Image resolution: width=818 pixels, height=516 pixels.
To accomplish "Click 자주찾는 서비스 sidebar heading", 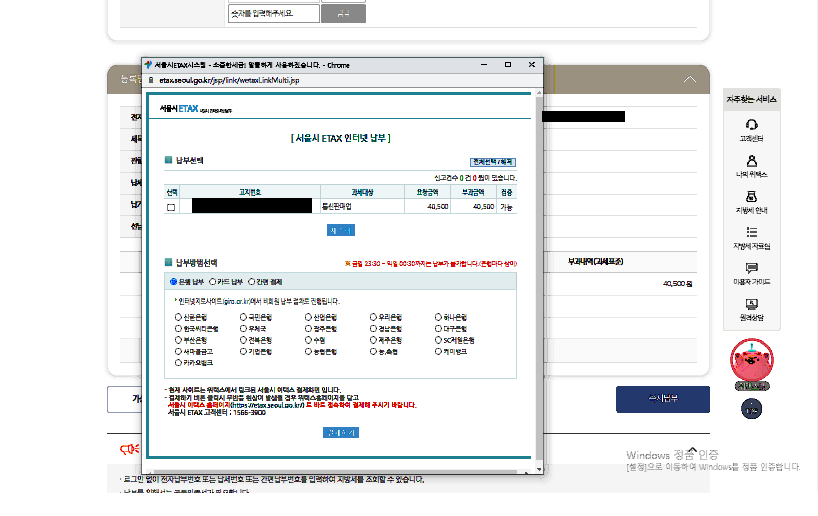I will click(x=751, y=99).
